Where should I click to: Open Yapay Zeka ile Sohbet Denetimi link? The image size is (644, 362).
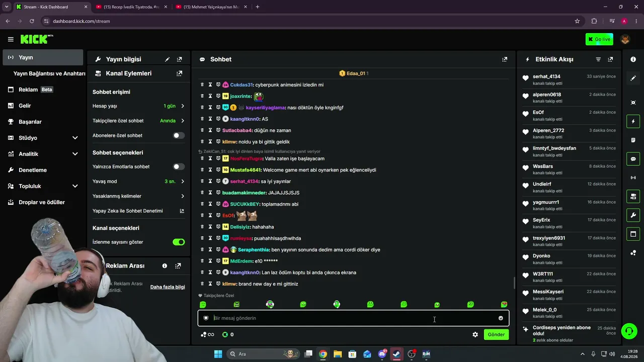point(138,211)
